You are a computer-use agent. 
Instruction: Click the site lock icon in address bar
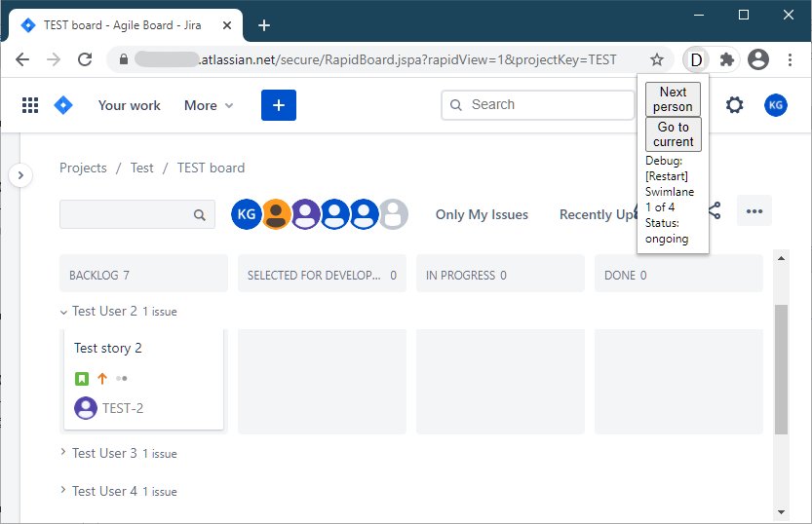pos(123,59)
